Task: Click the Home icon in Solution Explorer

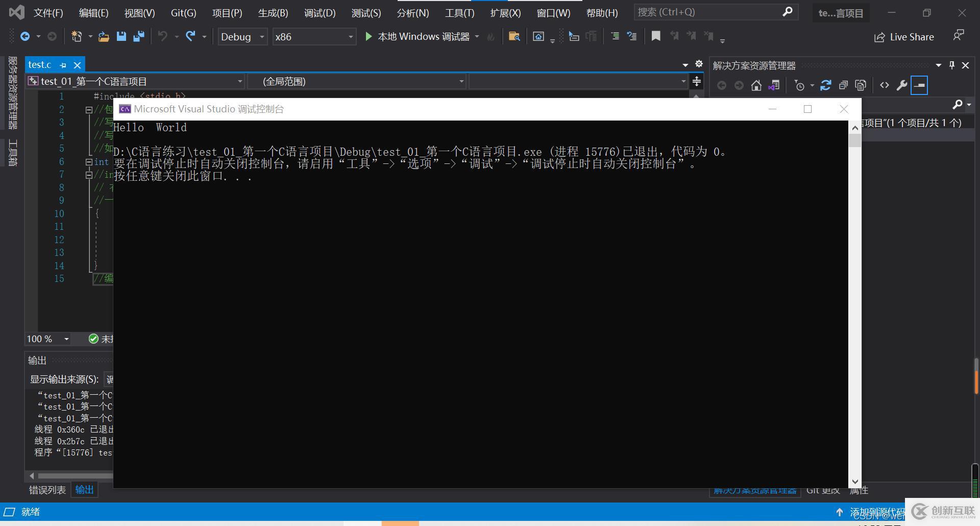Action: [756, 85]
